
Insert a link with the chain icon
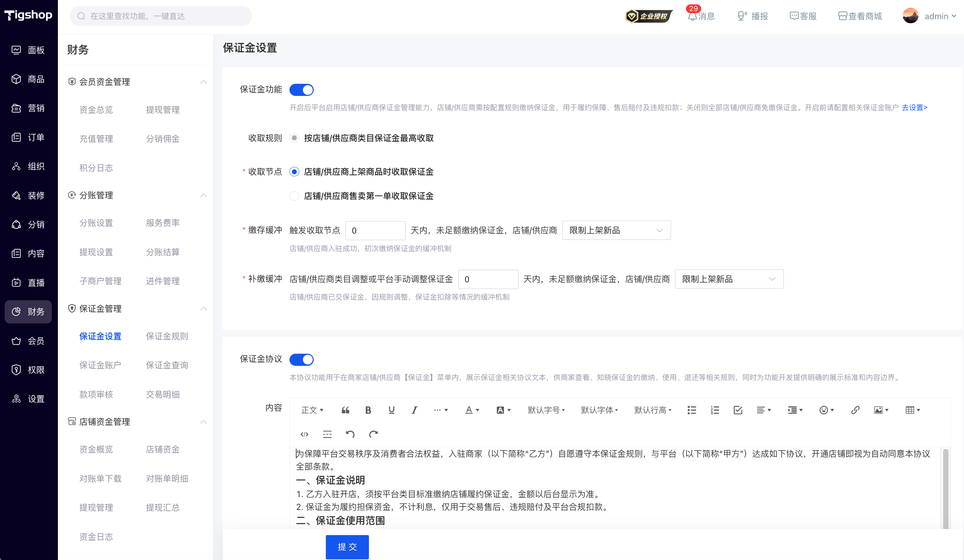(x=855, y=410)
